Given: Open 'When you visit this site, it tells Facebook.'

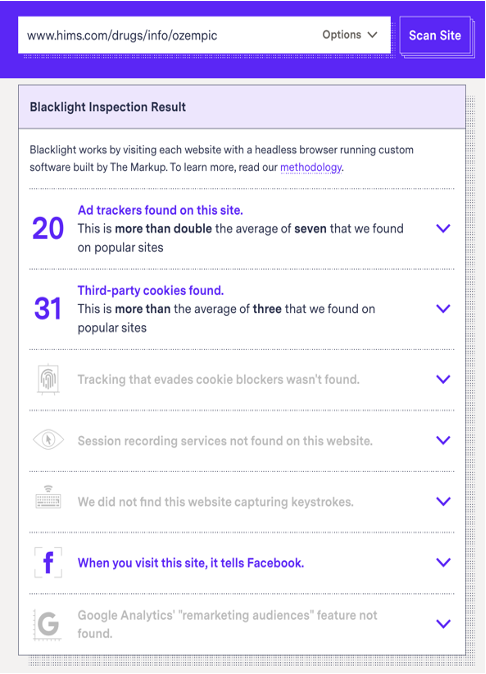Looking at the screenshot, I should click(x=191, y=563).
